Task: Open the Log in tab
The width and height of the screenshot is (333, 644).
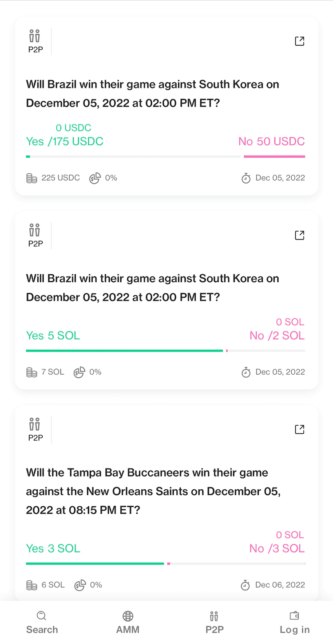Action: [x=295, y=623]
